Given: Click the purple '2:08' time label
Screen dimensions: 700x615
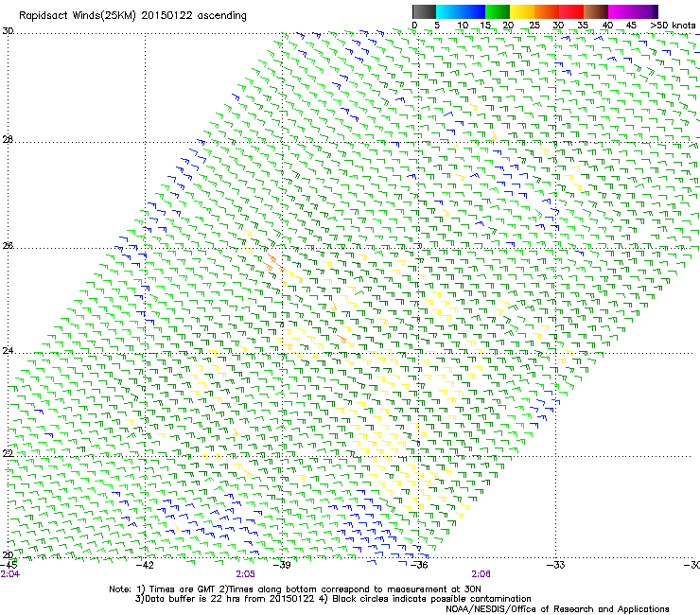Looking at the screenshot, I should tap(481, 574).
